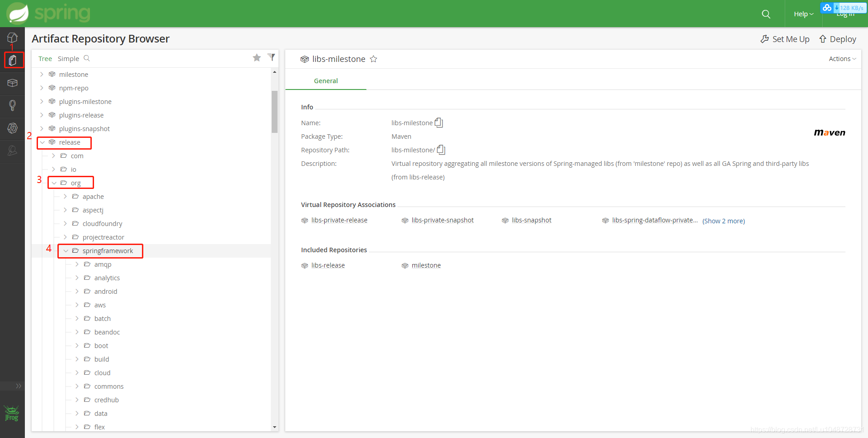Image resolution: width=868 pixels, height=438 pixels.
Task: Click the Maven logo
Action: 830,132
